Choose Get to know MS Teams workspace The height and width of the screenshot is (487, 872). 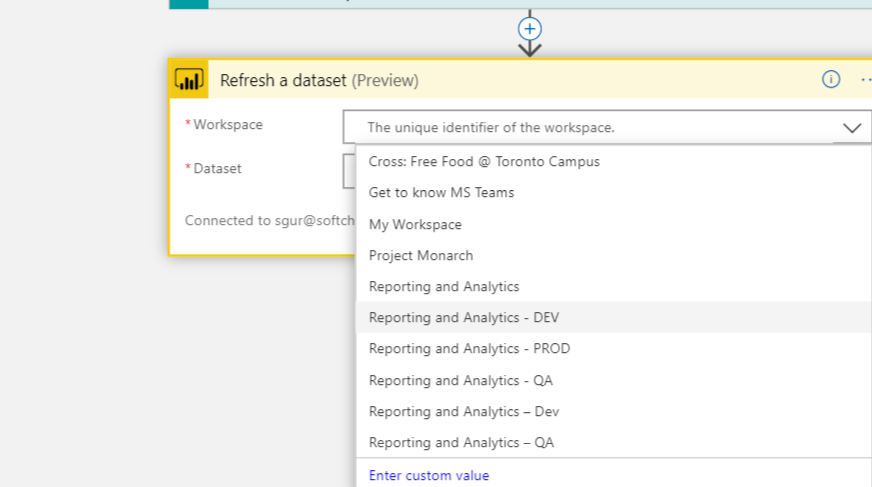(x=441, y=192)
